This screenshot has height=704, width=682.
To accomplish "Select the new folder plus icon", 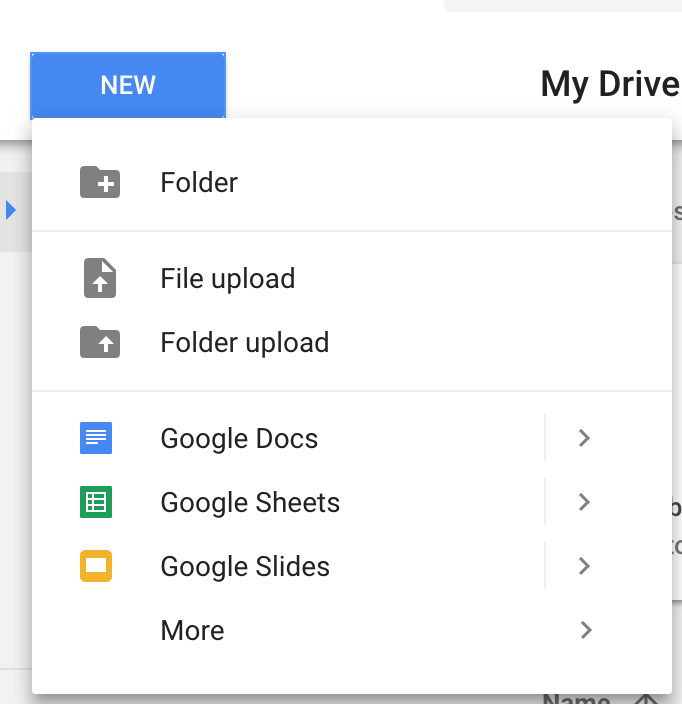I will (100, 182).
